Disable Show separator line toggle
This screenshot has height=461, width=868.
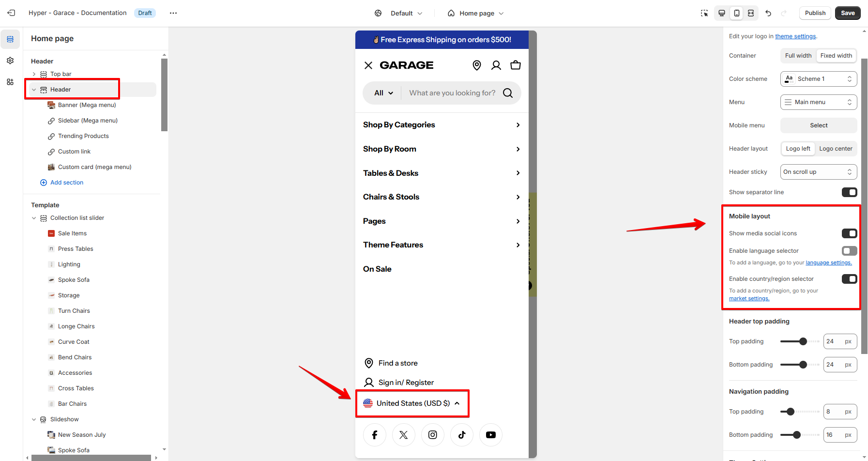point(849,192)
